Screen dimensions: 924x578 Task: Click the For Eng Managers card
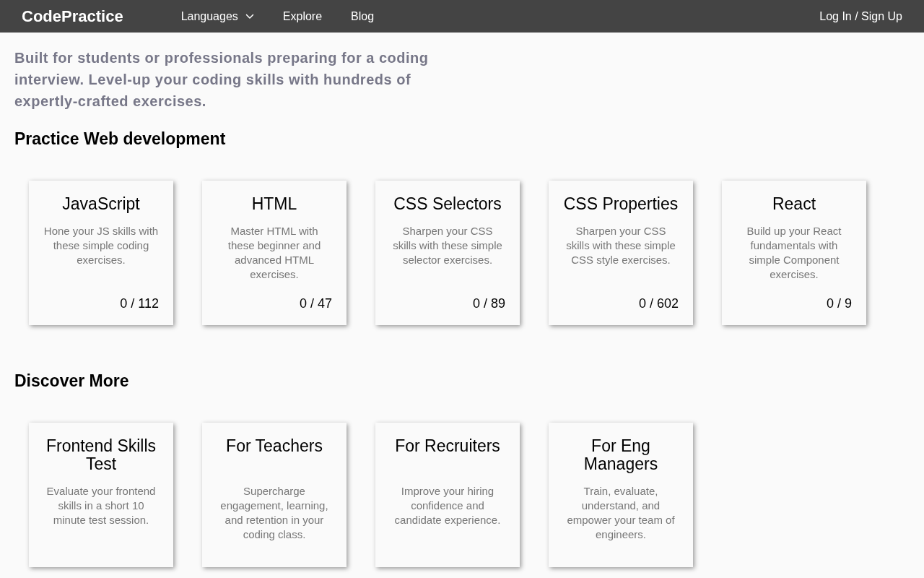coord(621,491)
